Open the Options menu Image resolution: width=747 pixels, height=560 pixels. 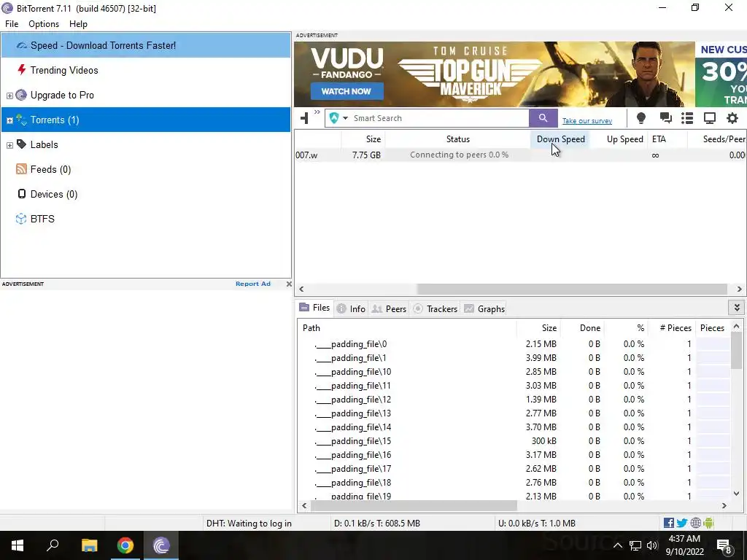(44, 24)
